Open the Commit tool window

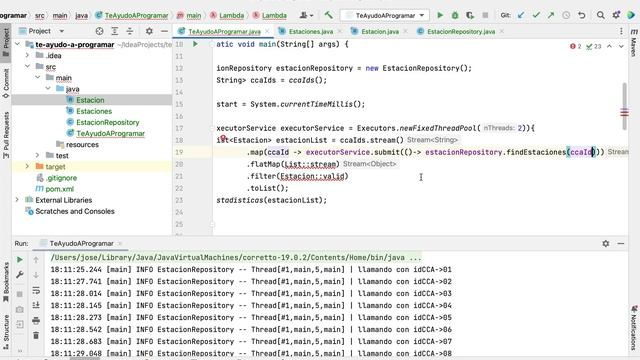[6, 83]
